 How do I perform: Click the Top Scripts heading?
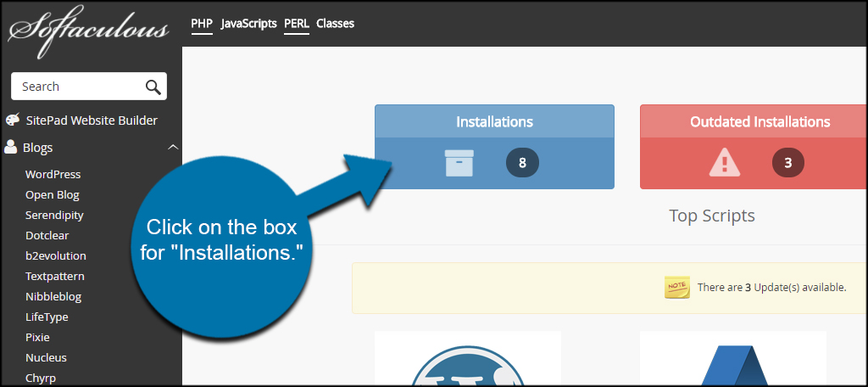point(712,215)
